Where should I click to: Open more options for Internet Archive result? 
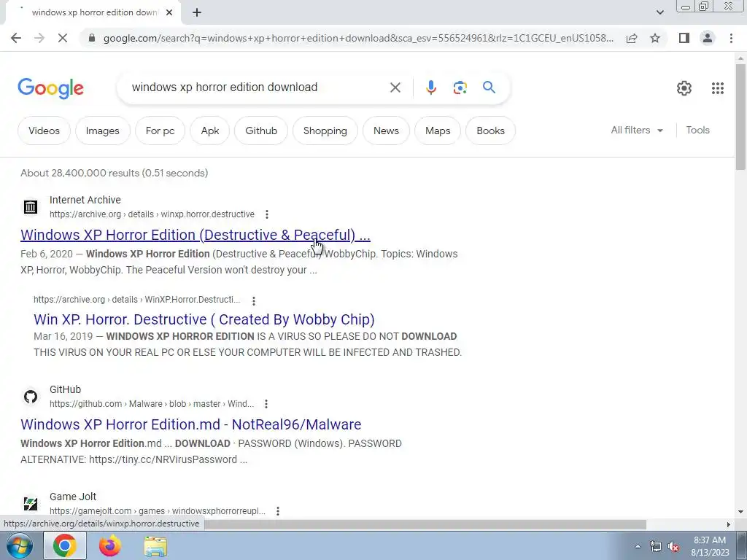click(267, 214)
